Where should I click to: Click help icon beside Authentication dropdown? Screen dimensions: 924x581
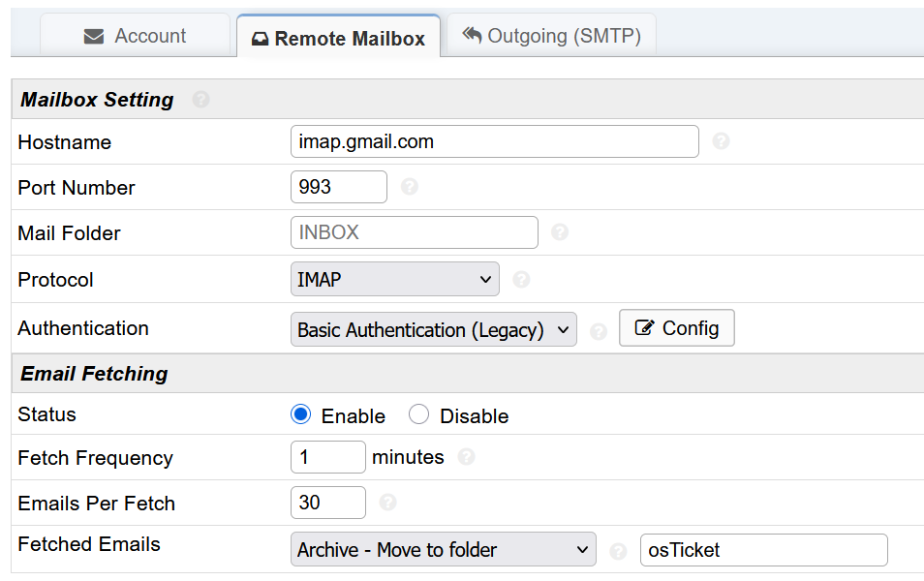tap(599, 330)
